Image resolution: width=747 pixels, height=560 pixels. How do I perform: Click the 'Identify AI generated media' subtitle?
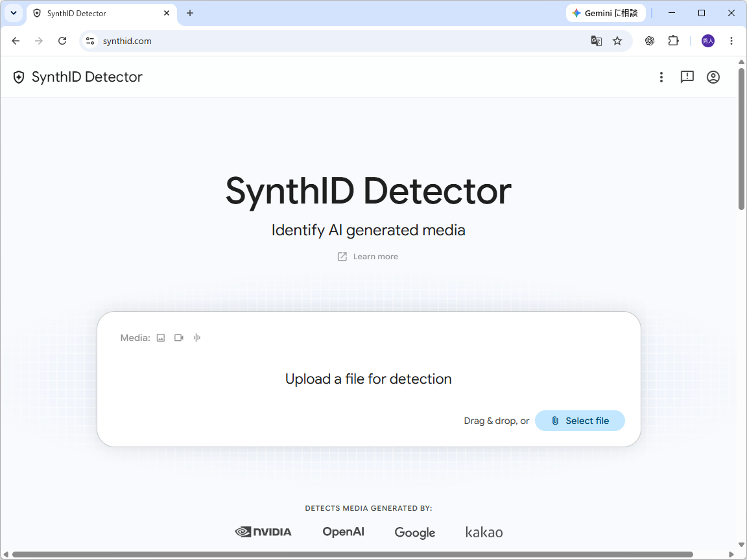point(368,231)
